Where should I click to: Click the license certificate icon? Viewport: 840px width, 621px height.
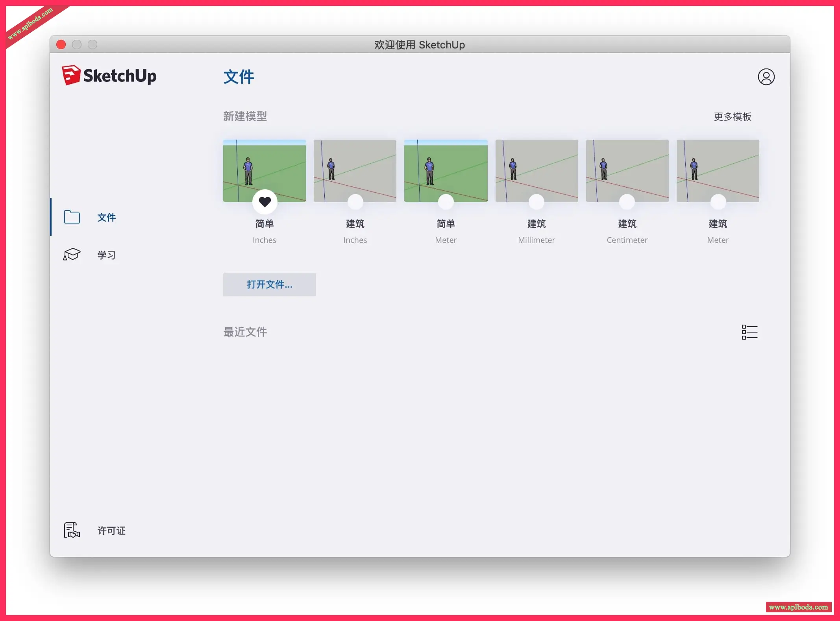72,530
